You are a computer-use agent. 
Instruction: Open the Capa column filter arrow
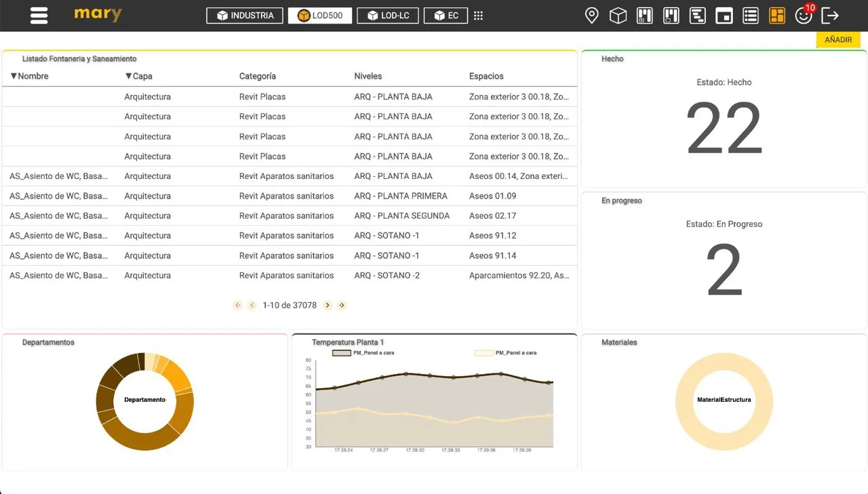pyautogui.click(x=128, y=77)
